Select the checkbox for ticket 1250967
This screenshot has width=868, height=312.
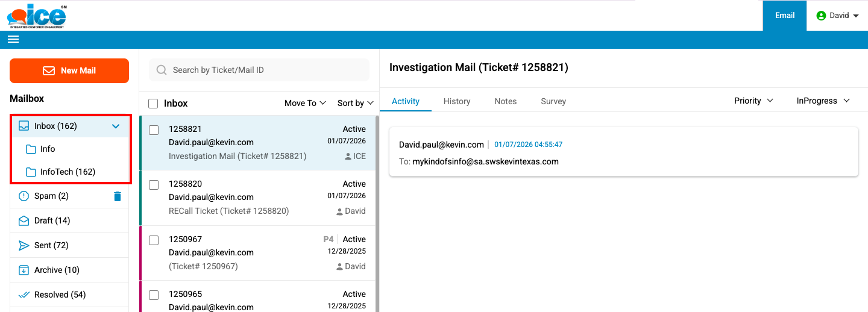pyautogui.click(x=154, y=240)
